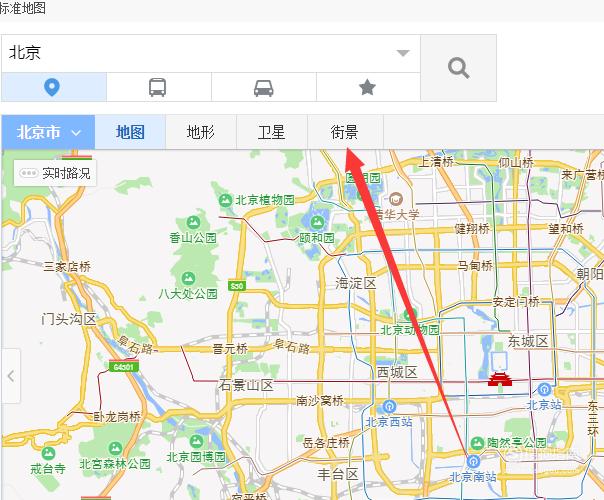Expand the collapsed left side panel arrow

point(11,376)
